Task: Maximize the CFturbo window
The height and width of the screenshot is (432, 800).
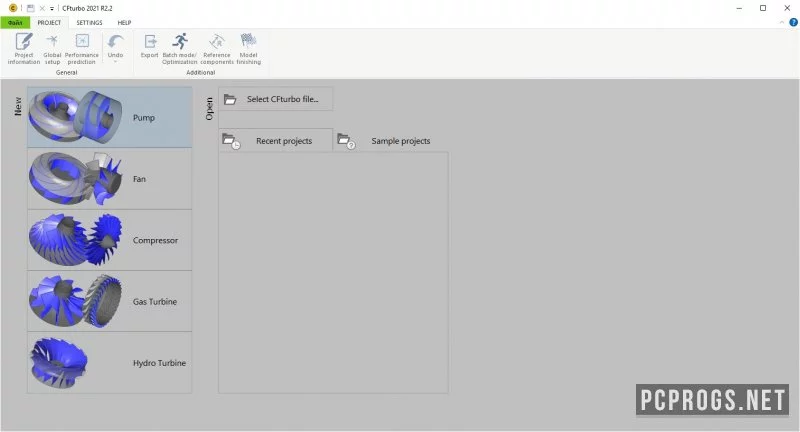Action: [763, 8]
